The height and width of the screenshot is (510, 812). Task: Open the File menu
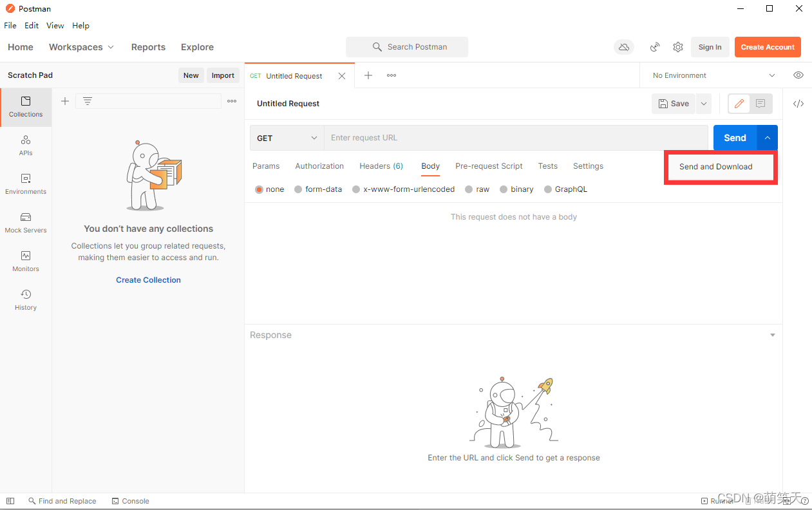point(10,26)
